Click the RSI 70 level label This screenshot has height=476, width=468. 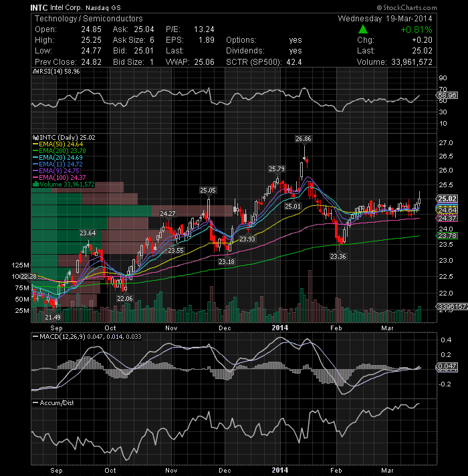point(443,90)
